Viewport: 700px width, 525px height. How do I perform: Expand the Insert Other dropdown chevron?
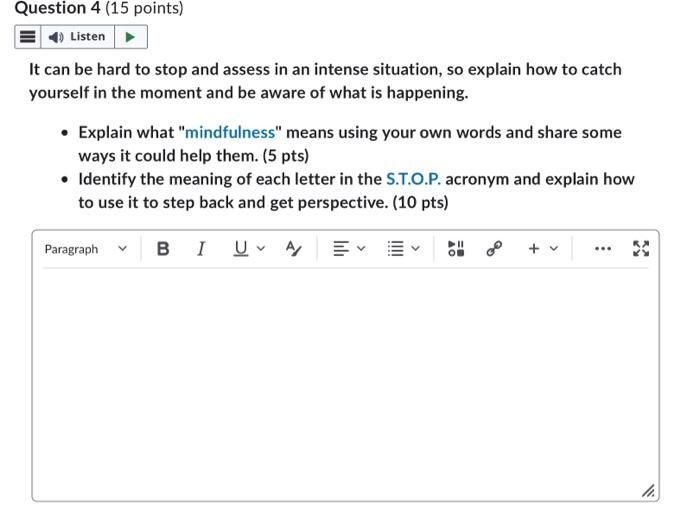tap(554, 249)
